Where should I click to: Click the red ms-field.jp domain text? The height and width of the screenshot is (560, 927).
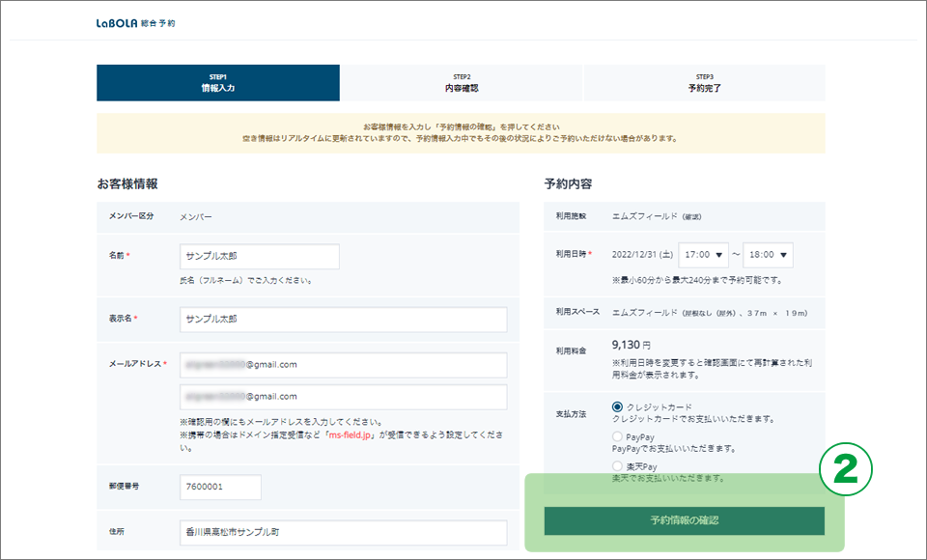[352, 435]
